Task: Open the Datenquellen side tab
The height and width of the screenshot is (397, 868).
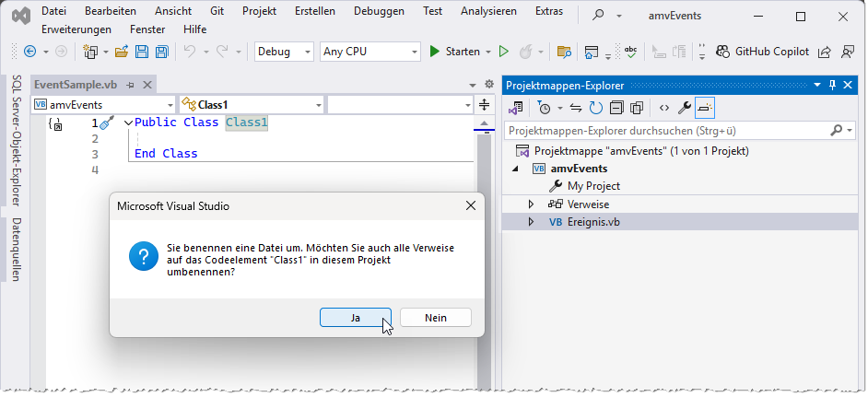Action: pyautogui.click(x=17, y=250)
